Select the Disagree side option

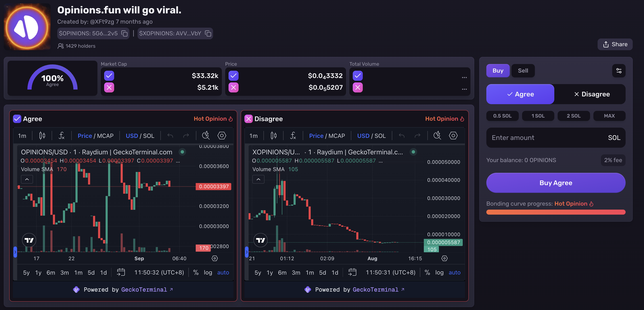[592, 94]
